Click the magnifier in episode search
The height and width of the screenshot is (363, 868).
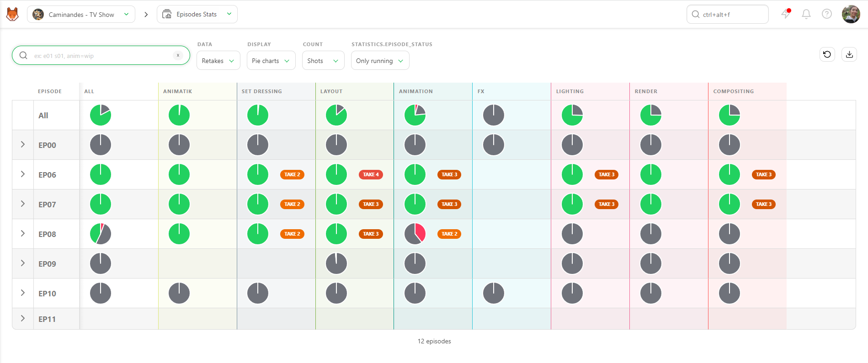point(23,55)
